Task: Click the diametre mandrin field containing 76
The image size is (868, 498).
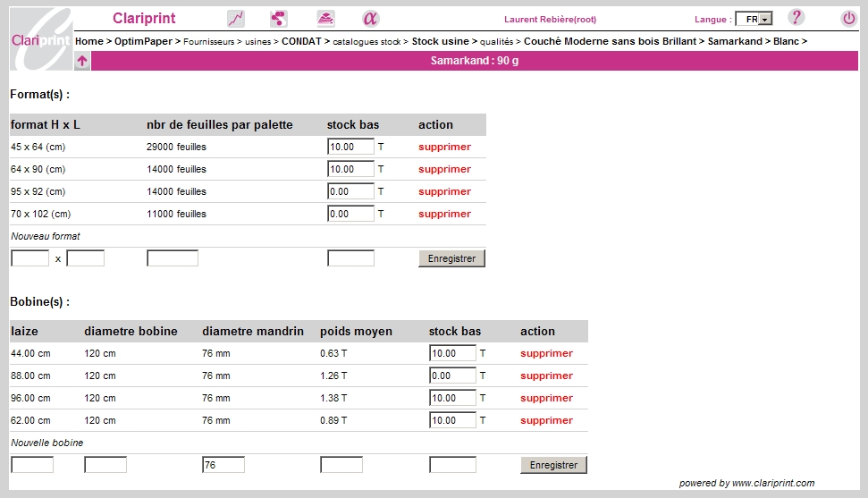Action: (223, 465)
